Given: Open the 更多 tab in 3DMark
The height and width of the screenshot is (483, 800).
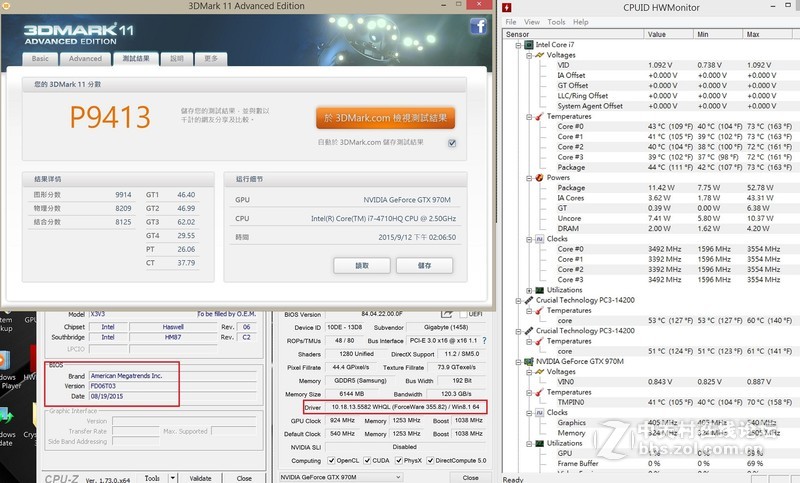Looking at the screenshot, I should point(211,59).
